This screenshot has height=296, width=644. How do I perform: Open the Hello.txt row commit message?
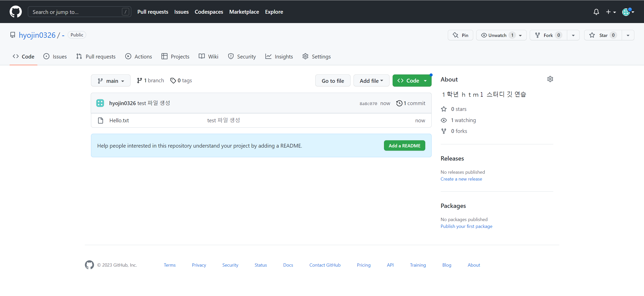224,121
